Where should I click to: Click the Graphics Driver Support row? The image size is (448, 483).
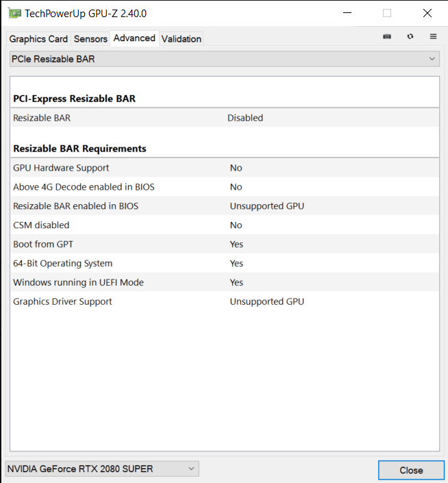(225, 301)
